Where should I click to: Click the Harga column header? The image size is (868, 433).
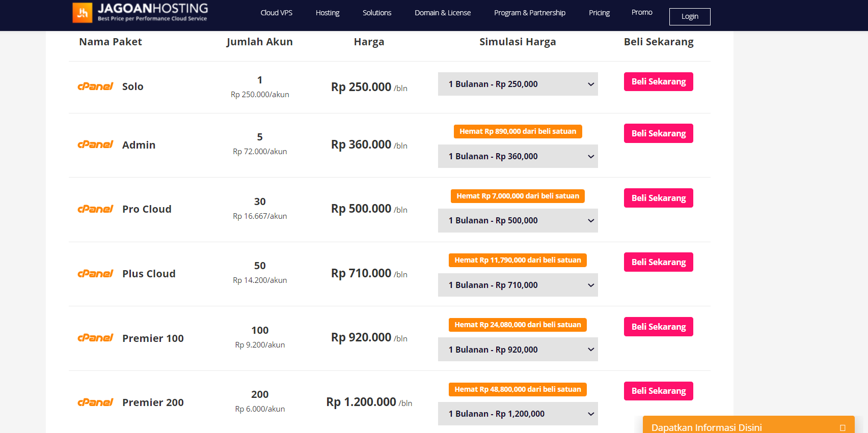[369, 42]
